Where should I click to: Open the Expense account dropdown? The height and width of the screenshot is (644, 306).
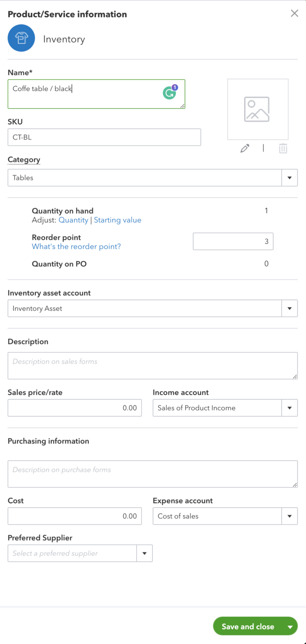click(x=289, y=516)
